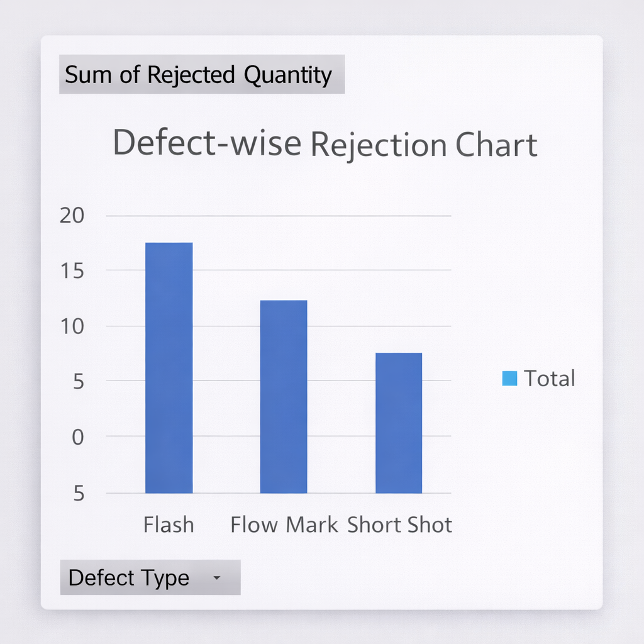Select the Flash bar in the chart
644x644 pixels.
[x=169, y=368]
